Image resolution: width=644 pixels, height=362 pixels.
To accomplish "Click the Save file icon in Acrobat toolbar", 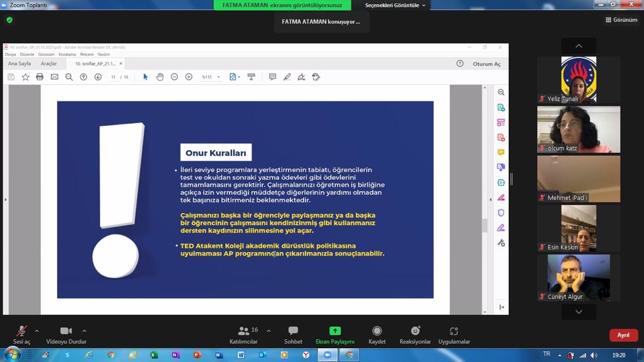I will click(x=11, y=77).
